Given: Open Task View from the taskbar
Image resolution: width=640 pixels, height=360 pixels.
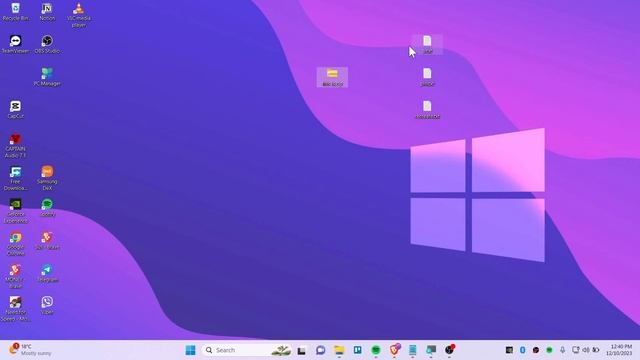Looking at the screenshot, I should point(302,350).
